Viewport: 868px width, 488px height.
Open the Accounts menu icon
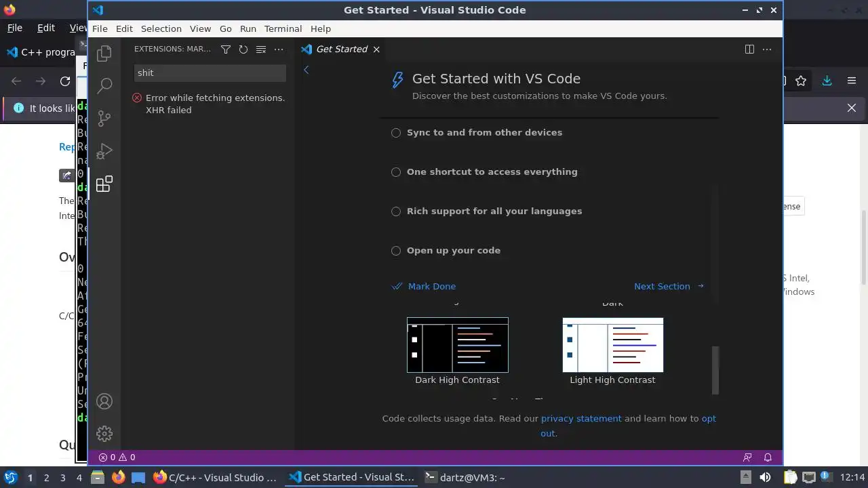pyautogui.click(x=104, y=401)
